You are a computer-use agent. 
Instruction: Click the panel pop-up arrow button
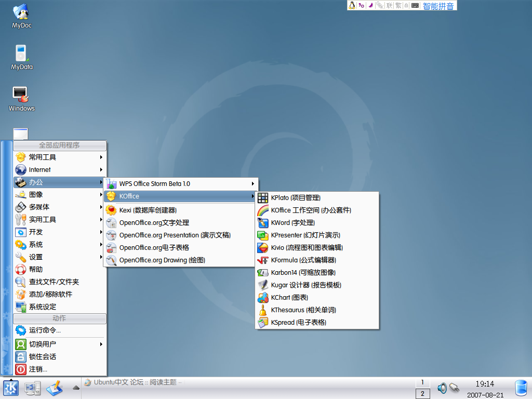76,388
